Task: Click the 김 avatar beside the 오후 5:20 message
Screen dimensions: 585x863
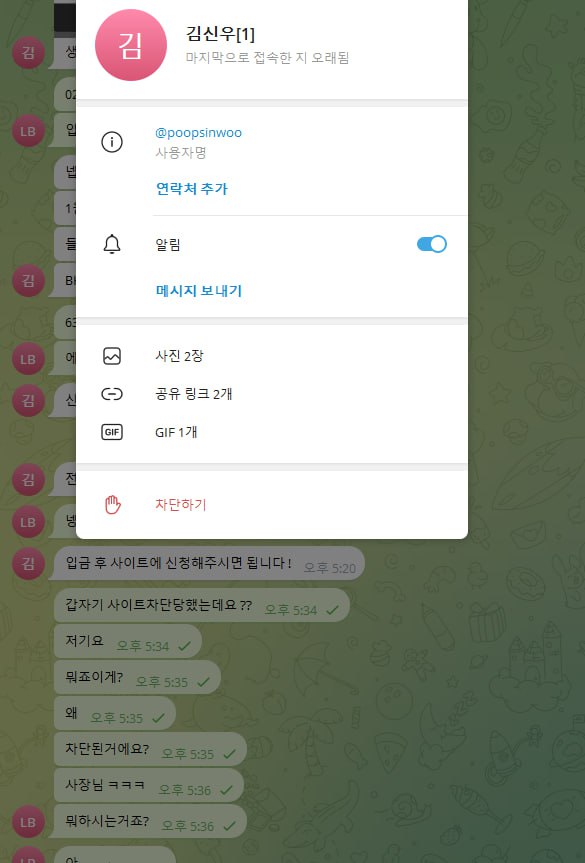Action: point(28,564)
